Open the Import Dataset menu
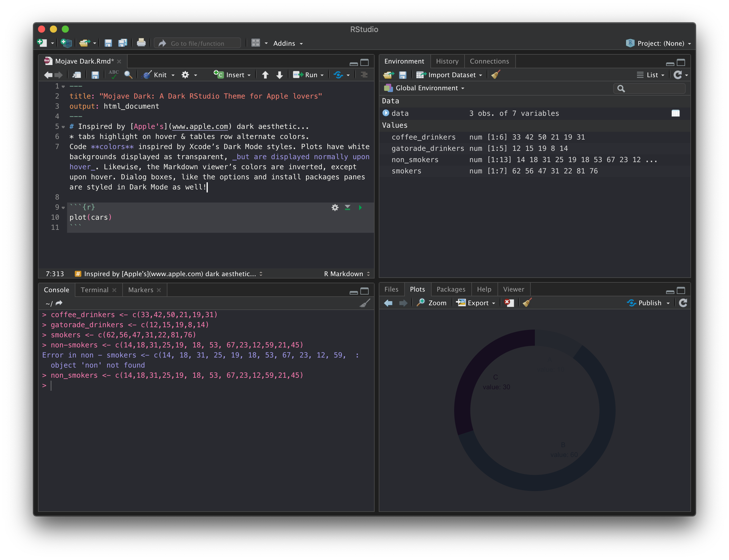The height and width of the screenshot is (560, 729). click(x=449, y=75)
